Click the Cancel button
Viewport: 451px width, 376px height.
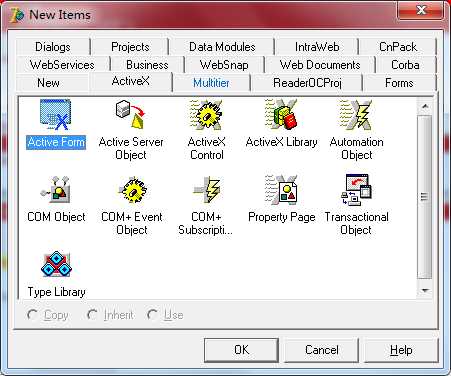322,350
